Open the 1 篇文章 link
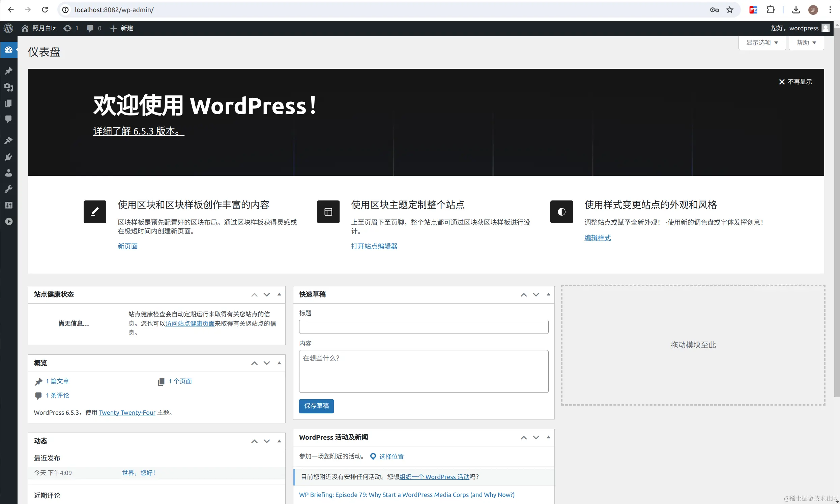Screen dimensions: 840x504 click(x=57, y=381)
